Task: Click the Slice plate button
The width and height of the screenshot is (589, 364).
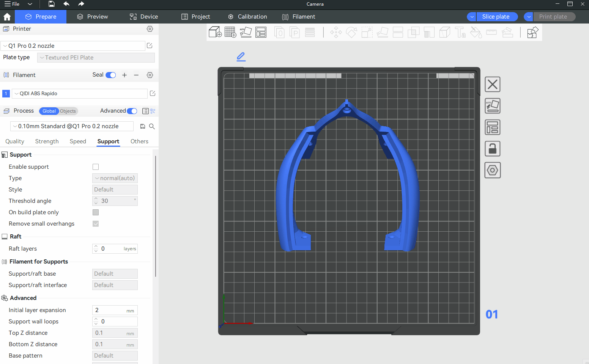Action: coord(496,17)
